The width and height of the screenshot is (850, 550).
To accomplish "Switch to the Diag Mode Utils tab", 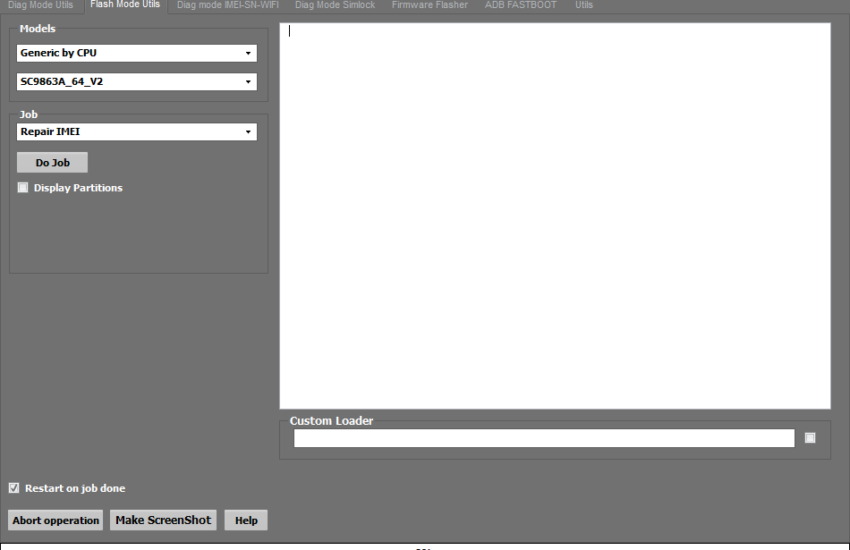I will [41, 5].
